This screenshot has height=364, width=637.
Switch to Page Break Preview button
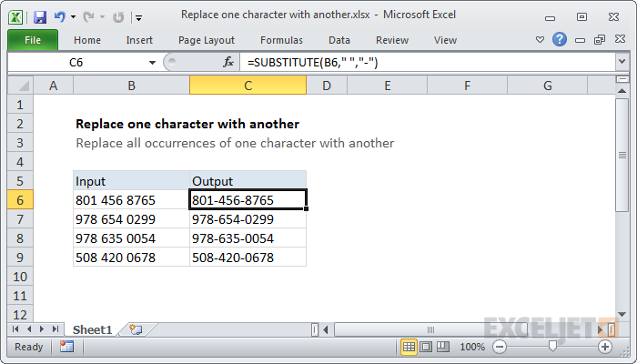[443, 347]
